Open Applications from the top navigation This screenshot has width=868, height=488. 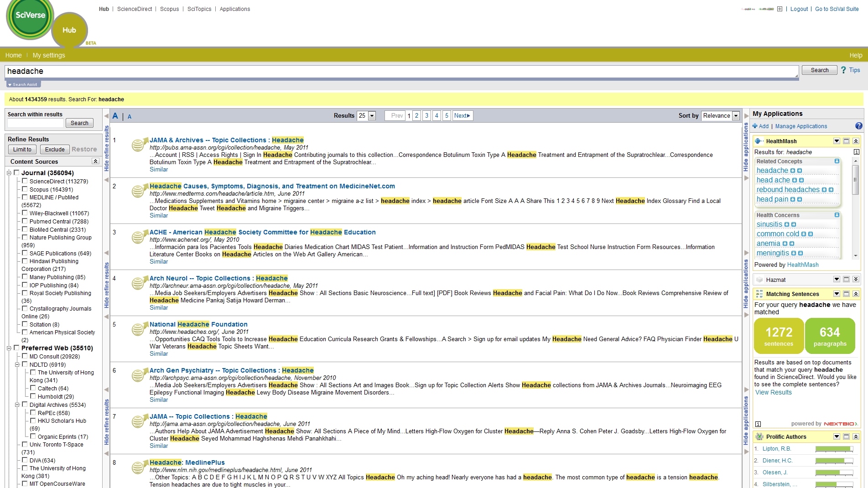(x=235, y=9)
